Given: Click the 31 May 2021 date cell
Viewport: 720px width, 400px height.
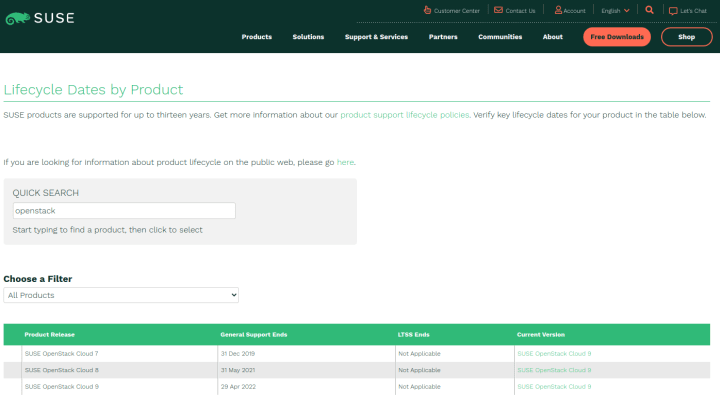Looking at the screenshot, I should click(x=238, y=370).
